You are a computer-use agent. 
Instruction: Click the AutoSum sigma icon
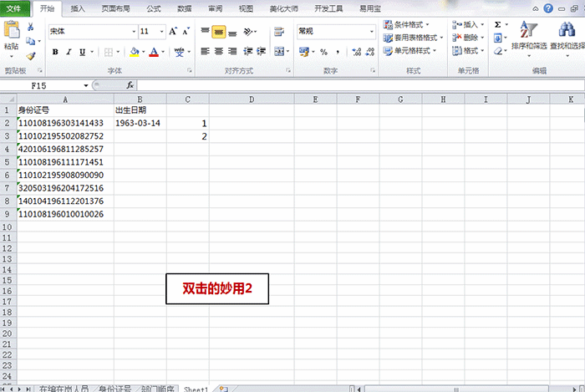pos(497,25)
